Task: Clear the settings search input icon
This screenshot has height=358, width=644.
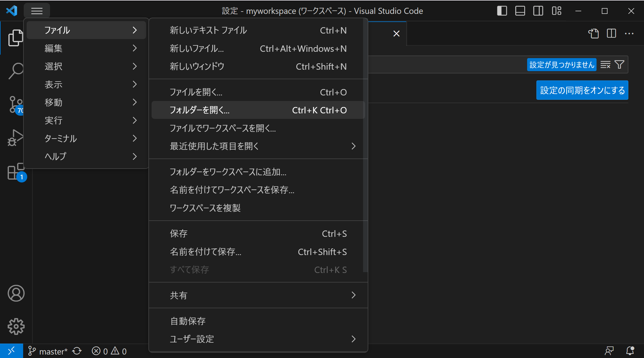Action: pos(605,64)
